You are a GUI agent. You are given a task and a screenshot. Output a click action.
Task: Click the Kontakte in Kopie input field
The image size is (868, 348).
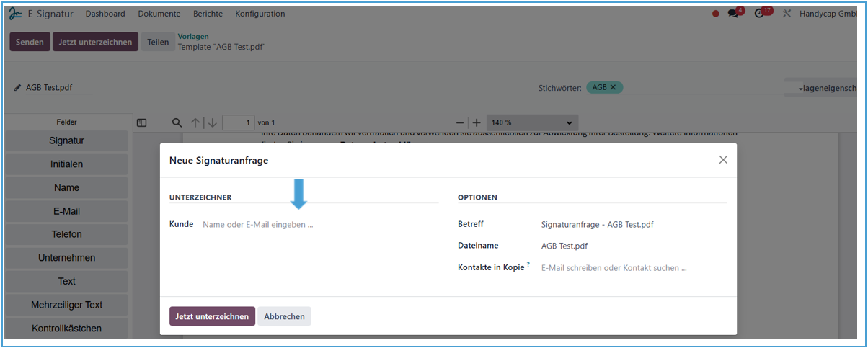(631, 268)
